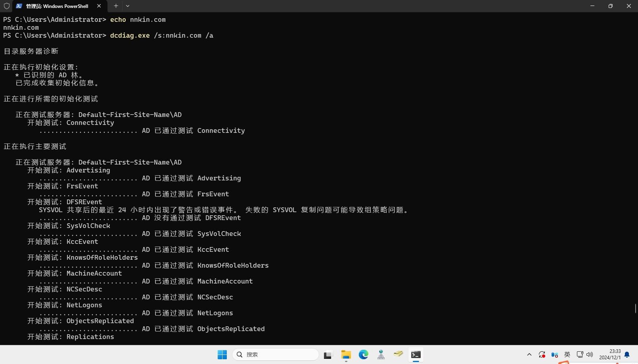Click the sync tray icon with red dot
This screenshot has height=364, width=638.
point(542,354)
